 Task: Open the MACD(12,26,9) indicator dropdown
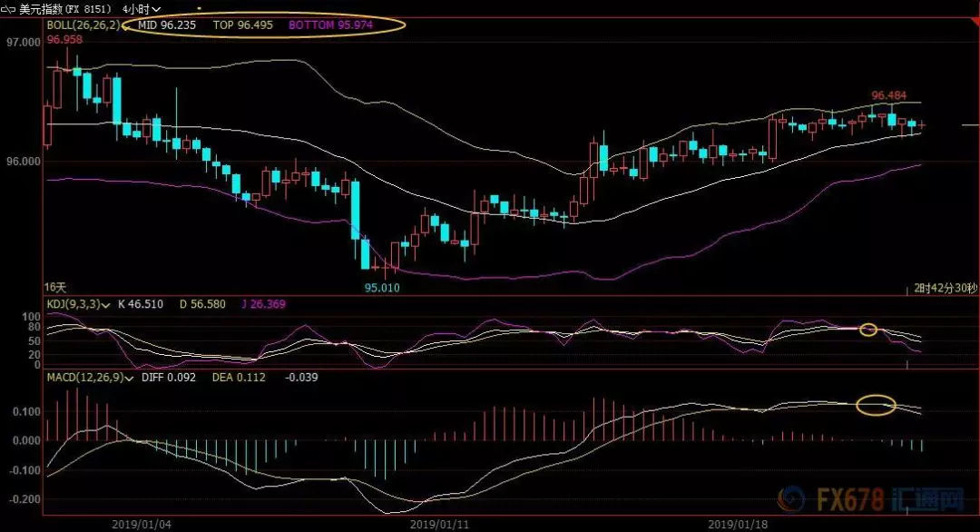click(x=130, y=377)
